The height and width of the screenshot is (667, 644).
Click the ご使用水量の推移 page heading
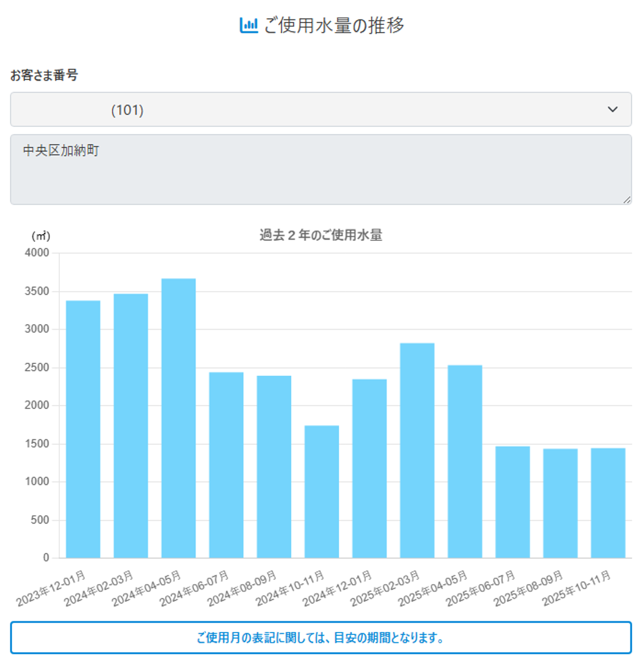click(x=334, y=25)
